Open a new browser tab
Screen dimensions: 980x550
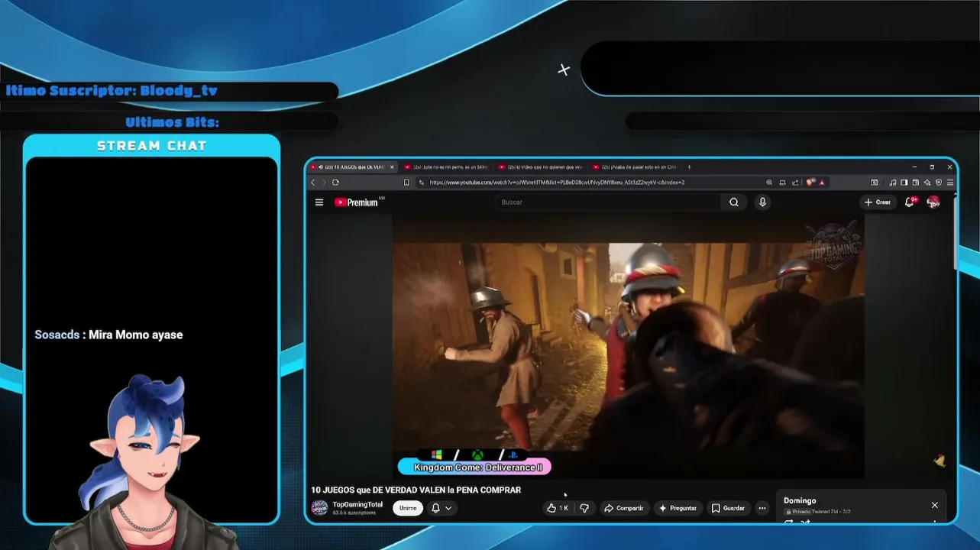tap(689, 167)
